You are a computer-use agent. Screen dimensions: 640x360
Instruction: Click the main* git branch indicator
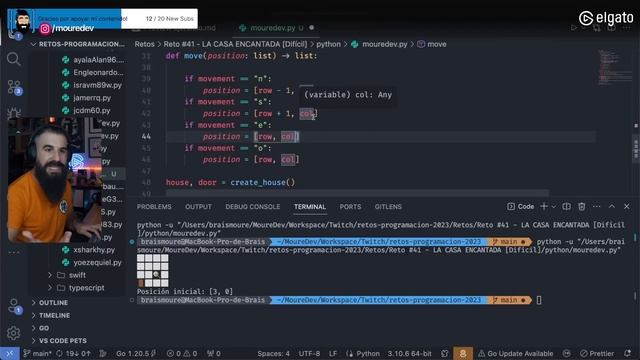tap(37, 353)
